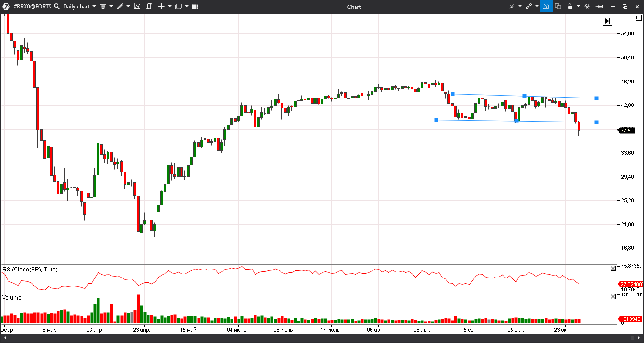Screen dimensions: 644x343
Task: Select the pencil drawing tool
Action: 120,6
